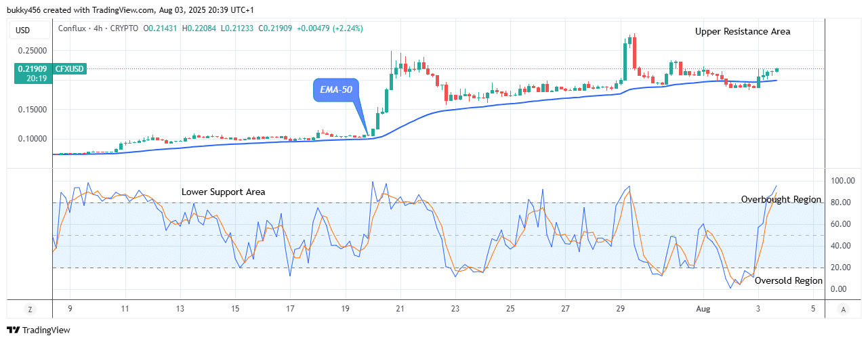Click the 0.10000 price axis label

(x=33, y=139)
